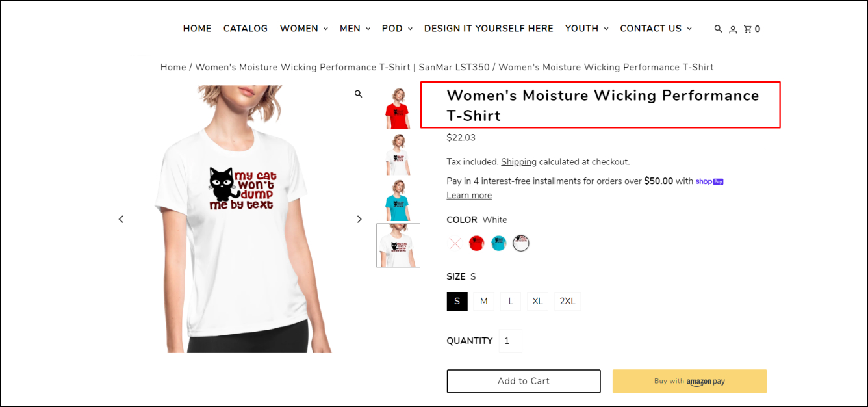This screenshot has width=868, height=407.
Task: Expand the WOMEN menu dropdown
Action: pos(303,29)
